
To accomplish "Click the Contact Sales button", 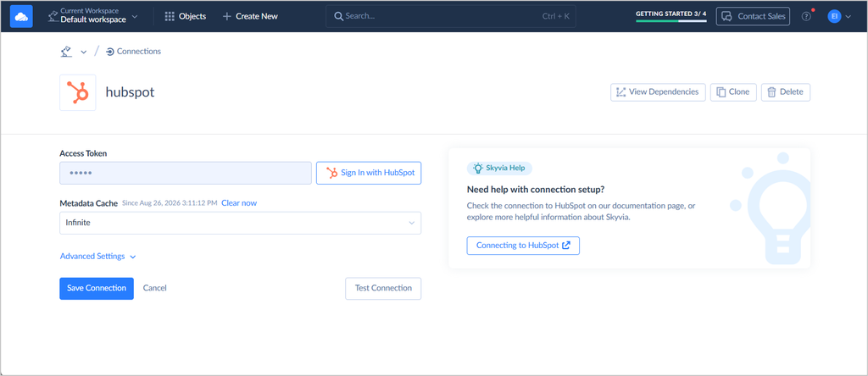I will [x=753, y=16].
